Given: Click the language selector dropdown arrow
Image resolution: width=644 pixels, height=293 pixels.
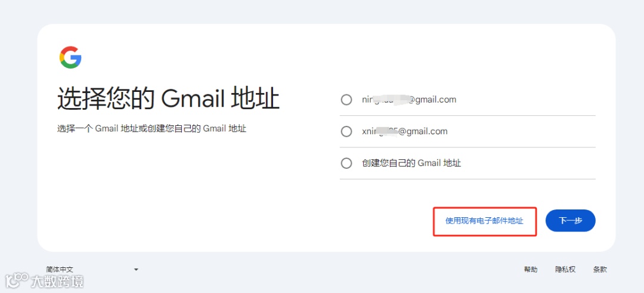Looking at the screenshot, I should pos(136,270).
